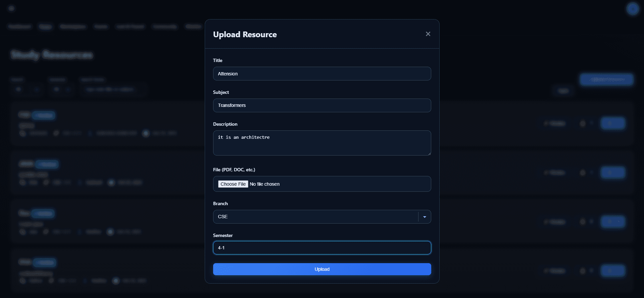Focus the Description text area

coord(322,143)
